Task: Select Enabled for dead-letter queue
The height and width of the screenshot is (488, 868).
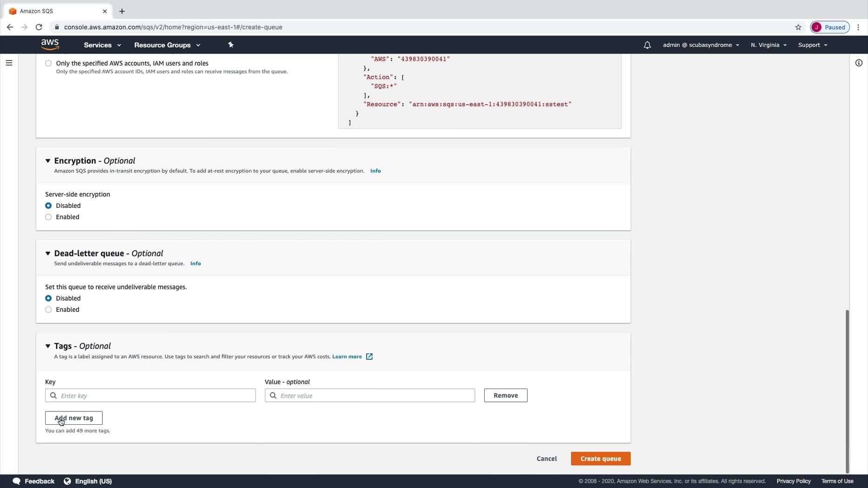Action: 48,310
